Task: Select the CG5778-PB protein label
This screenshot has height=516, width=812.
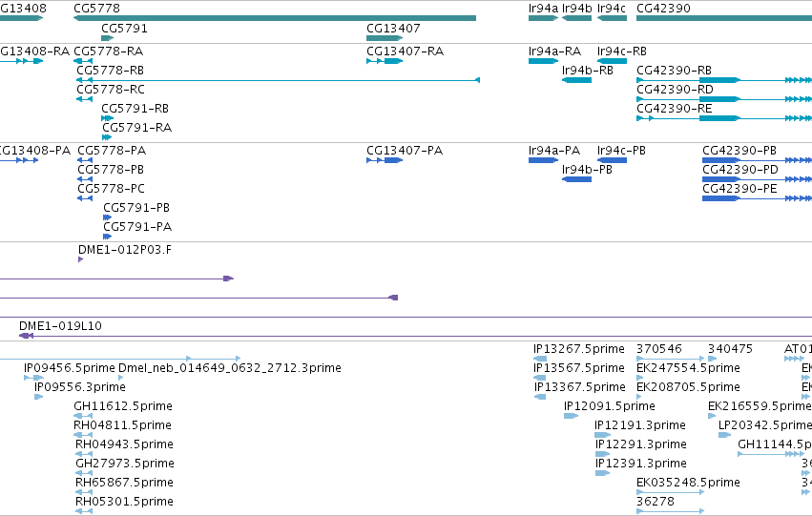Action: coord(111,170)
